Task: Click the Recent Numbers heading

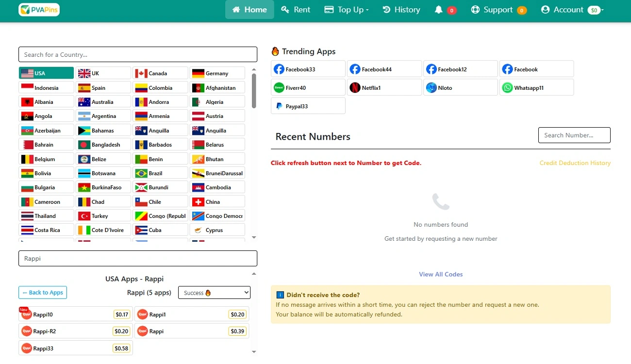Action: coord(313,137)
